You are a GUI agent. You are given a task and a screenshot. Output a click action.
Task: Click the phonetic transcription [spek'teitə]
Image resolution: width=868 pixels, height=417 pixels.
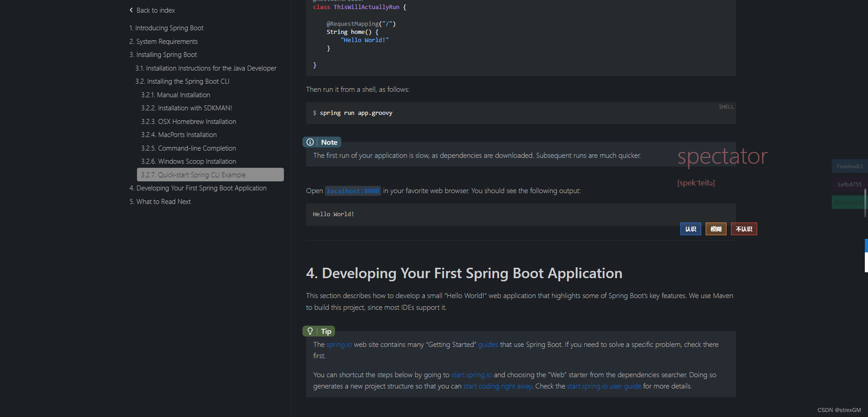pyautogui.click(x=696, y=183)
